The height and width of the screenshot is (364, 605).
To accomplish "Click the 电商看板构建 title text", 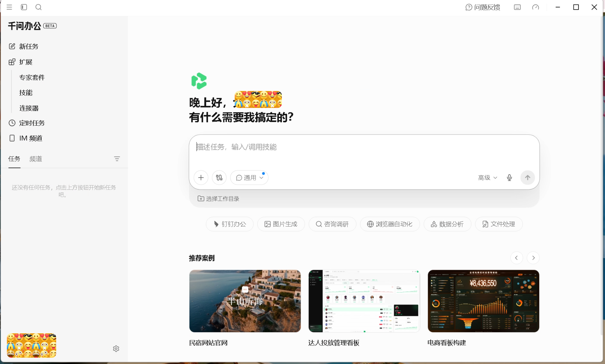I will pyautogui.click(x=447, y=343).
